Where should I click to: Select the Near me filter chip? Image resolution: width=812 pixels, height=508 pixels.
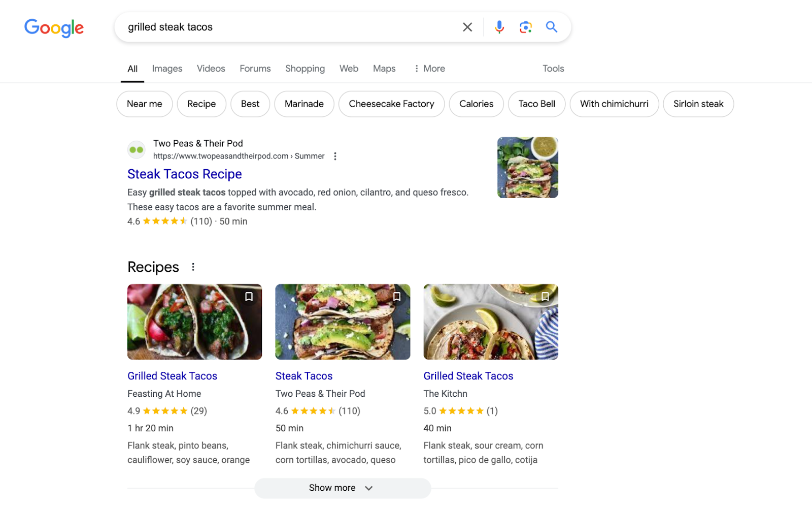point(145,104)
